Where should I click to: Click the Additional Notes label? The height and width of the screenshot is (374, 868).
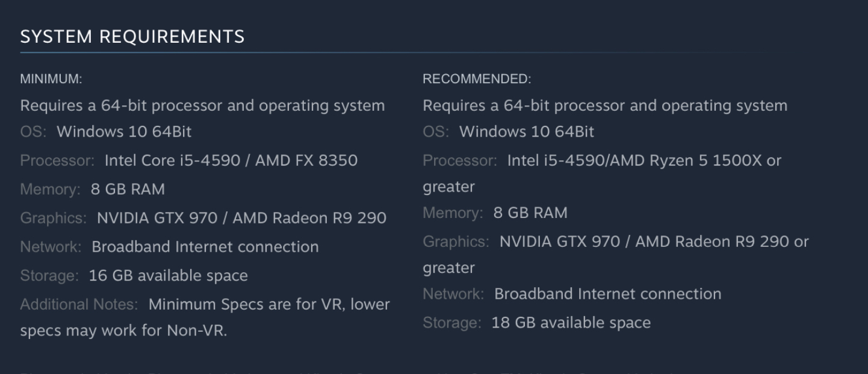pos(79,305)
